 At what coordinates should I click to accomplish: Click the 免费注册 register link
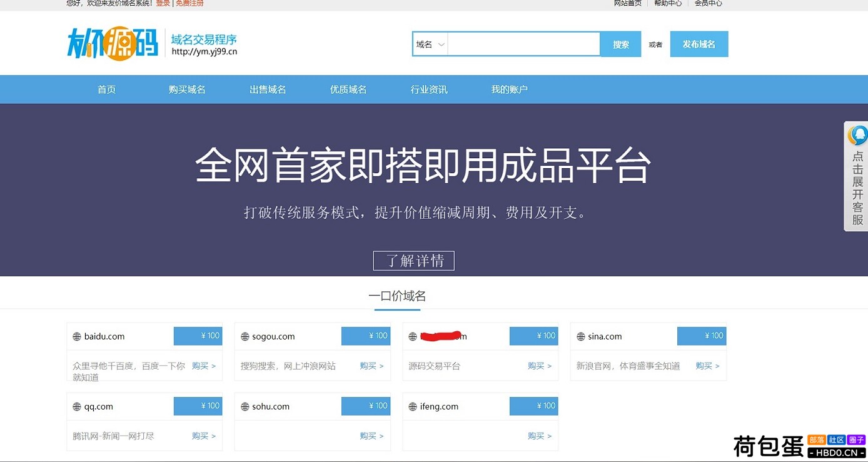click(189, 3)
